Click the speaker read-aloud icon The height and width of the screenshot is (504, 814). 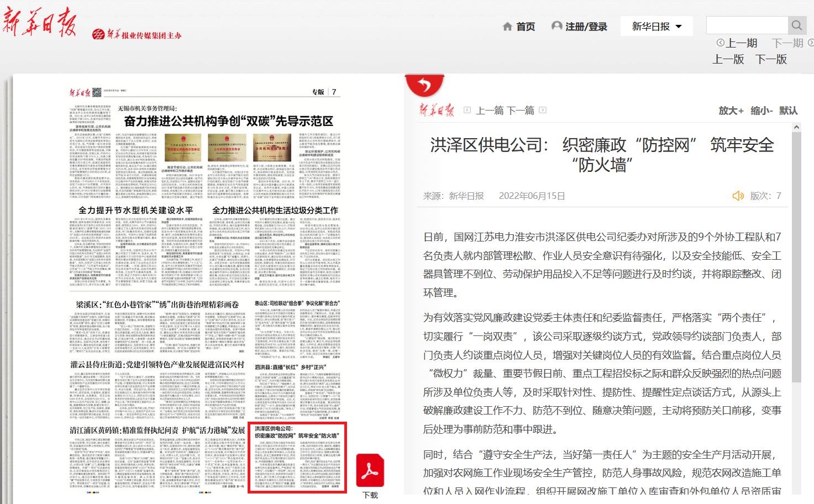[x=738, y=196]
